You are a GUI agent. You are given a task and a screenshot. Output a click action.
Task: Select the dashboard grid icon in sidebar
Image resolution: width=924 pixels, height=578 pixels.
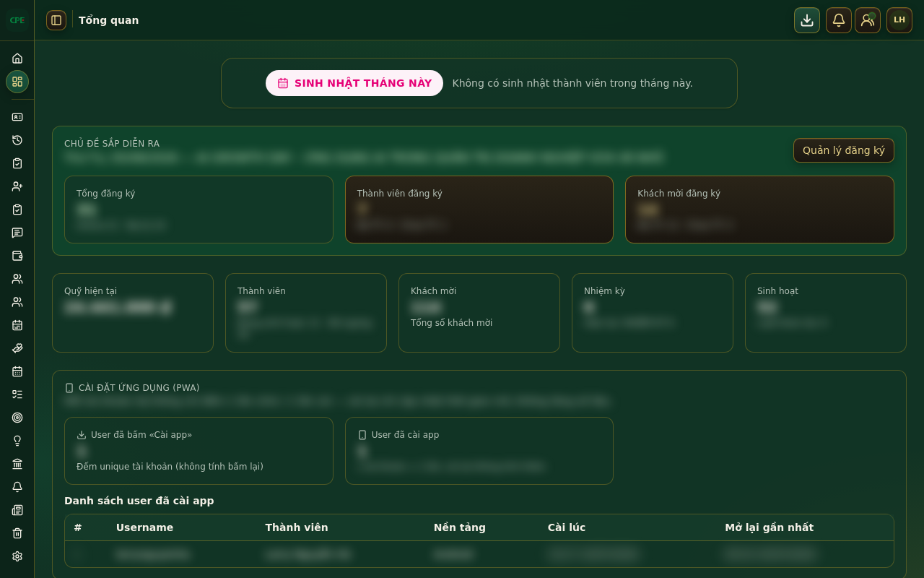point(17,82)
